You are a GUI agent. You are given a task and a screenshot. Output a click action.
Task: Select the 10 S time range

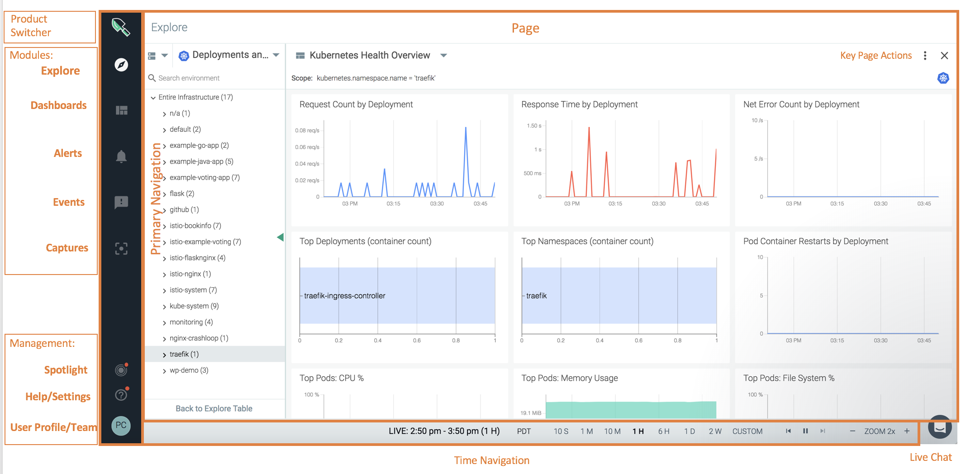coord(561,431)
